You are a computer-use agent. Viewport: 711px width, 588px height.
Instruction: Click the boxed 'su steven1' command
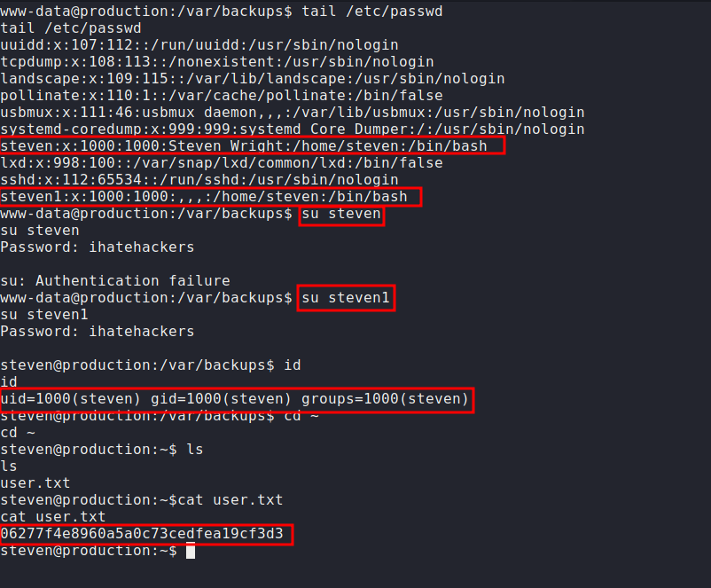[346, 298]
